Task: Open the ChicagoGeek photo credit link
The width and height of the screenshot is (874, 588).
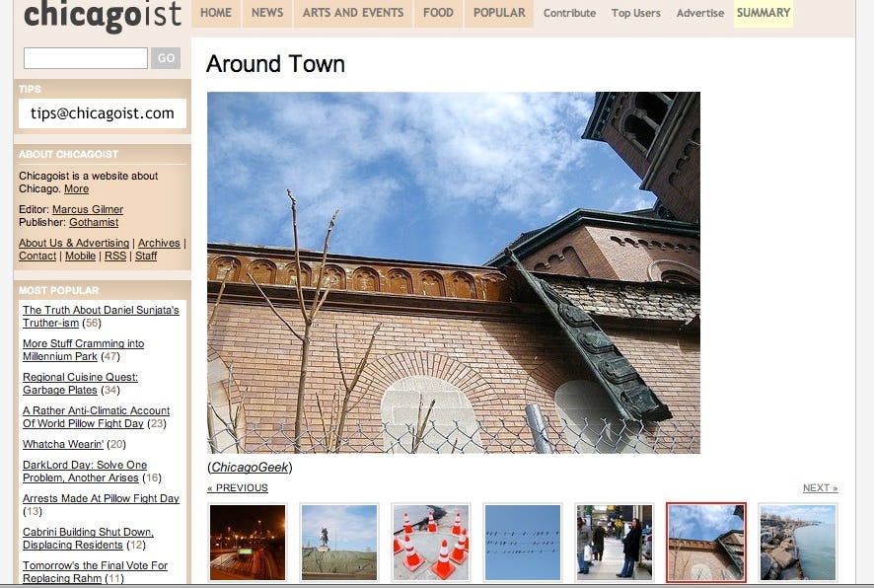Action: click(250, 467)
